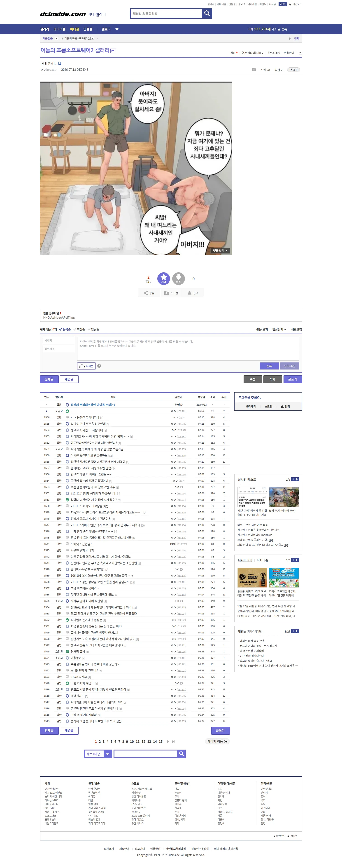Click the 닉네임 input field
Image resolution: width=342 pixels, height=868 pixels.
(x=59, y=340)
